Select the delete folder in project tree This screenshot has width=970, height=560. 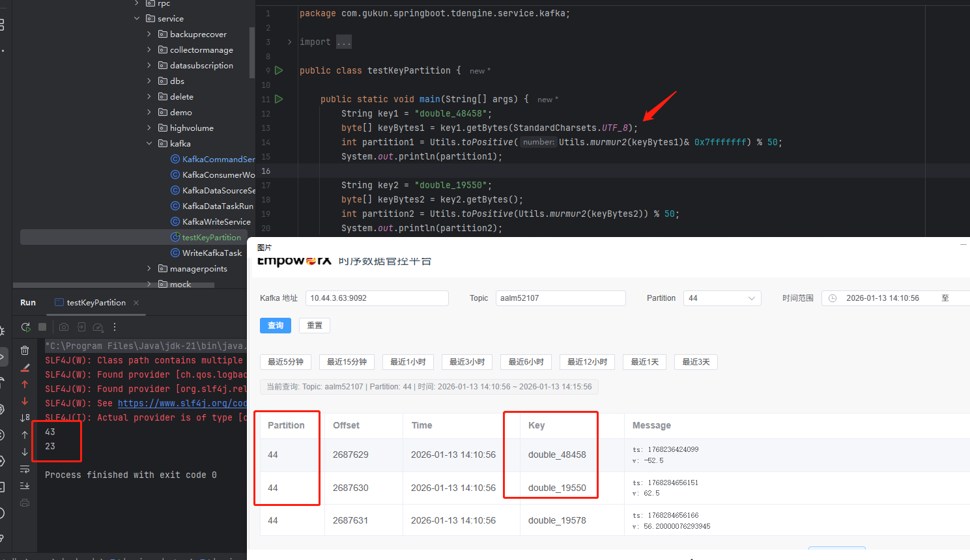181,96
